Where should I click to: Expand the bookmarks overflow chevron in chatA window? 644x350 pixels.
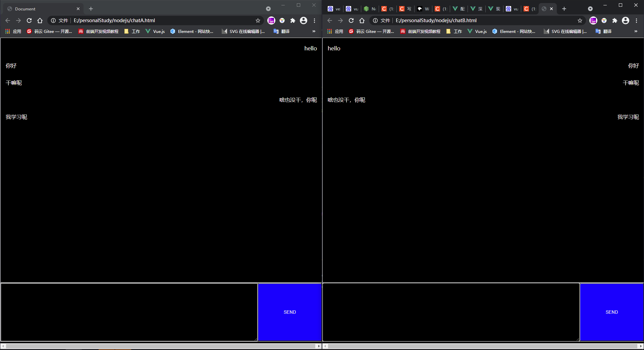coord(314,31)
